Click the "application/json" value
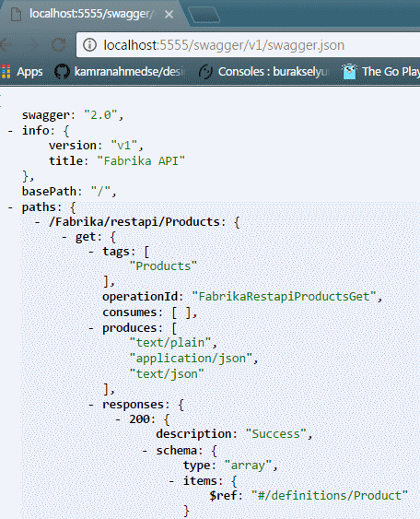Viewport: 420px width, 519px height. pyautogui.click(x=191, y=359)
